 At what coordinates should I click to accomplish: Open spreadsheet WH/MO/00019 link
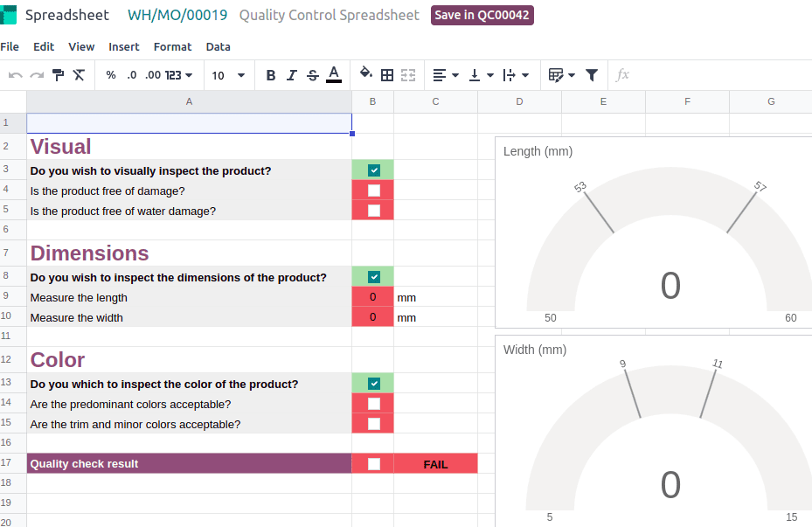click(x=177, y=15)
